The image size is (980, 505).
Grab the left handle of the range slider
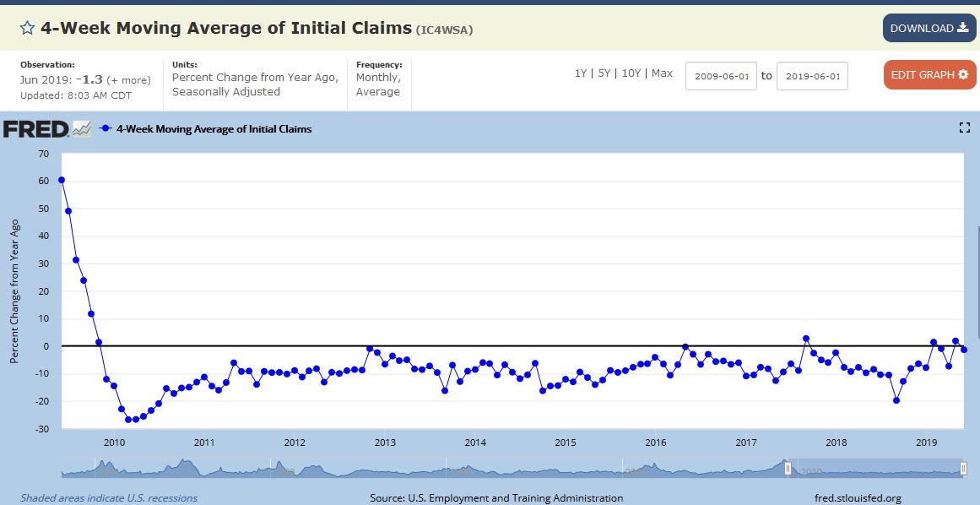pyautogui.click(x=788, y=468)
